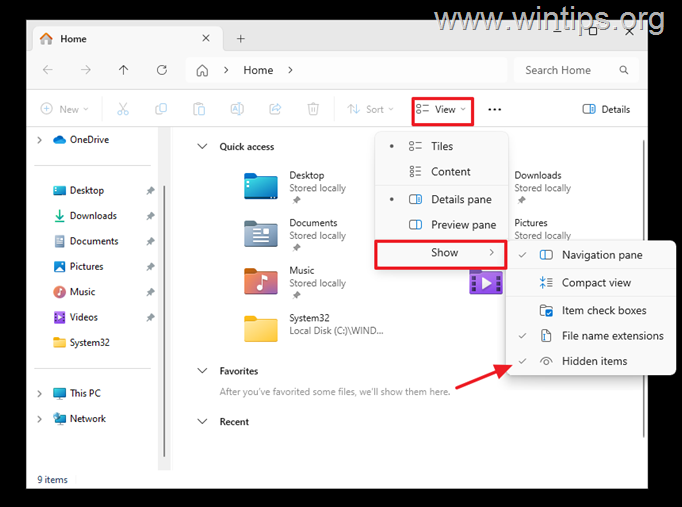Open the New dropdown
The image size is (682, 507).
point(64,109)
